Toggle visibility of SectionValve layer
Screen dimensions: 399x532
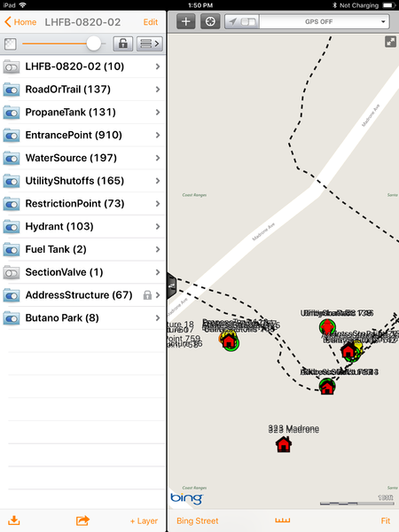[12, 272]
